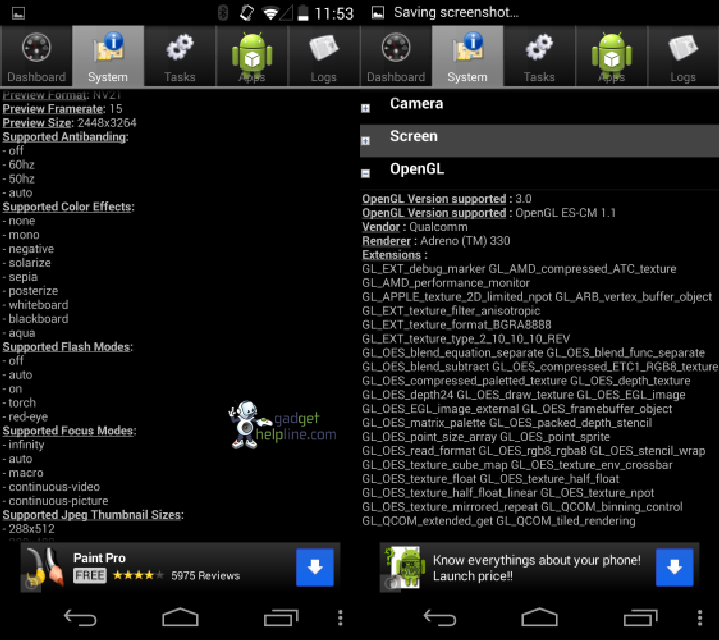The height and width of the screenshot is (640, 719).
Task: Tap the Supported Antibanding heading
Action: click(x=65, y=137)
